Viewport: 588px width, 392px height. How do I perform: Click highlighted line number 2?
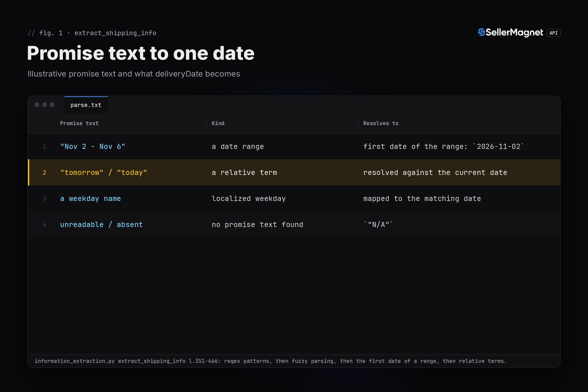44,173
